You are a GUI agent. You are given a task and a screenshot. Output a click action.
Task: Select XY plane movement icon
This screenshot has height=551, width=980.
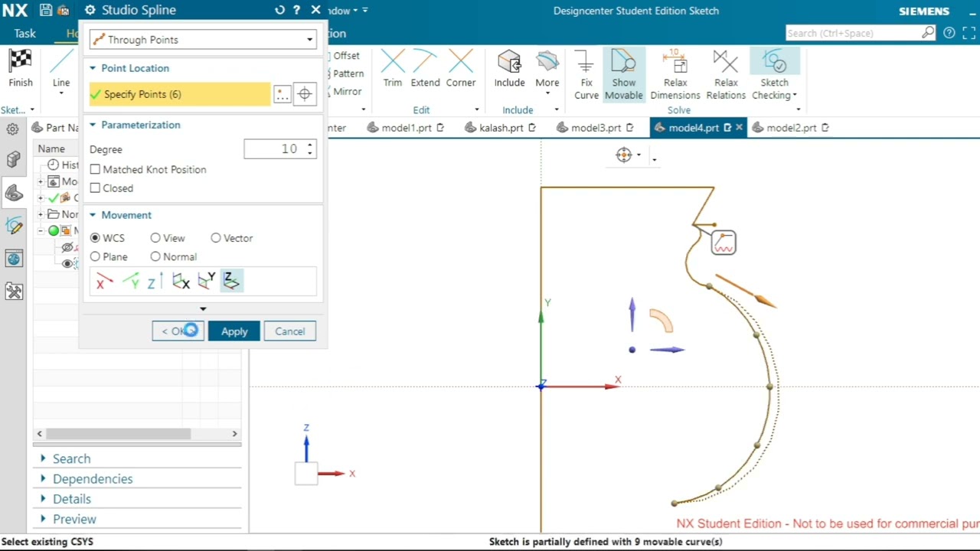pos(231,282)
